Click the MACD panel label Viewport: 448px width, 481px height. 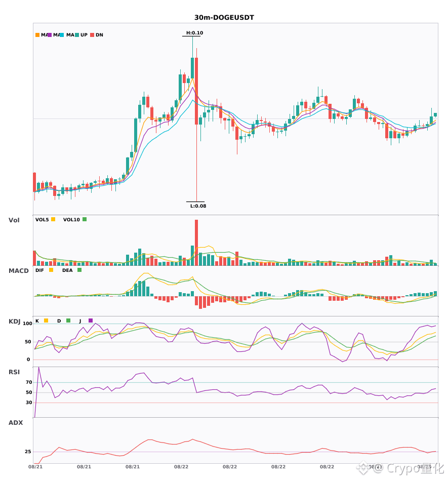coord(18,270)
